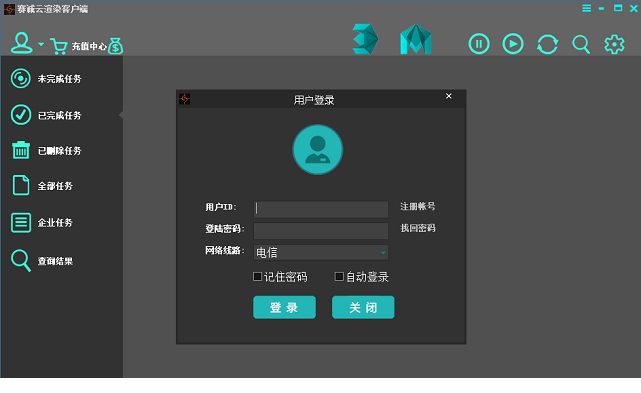This screenshot has width=641, height=393.
Task: Click the 登陆密码 input field
Action: [321, 231]
